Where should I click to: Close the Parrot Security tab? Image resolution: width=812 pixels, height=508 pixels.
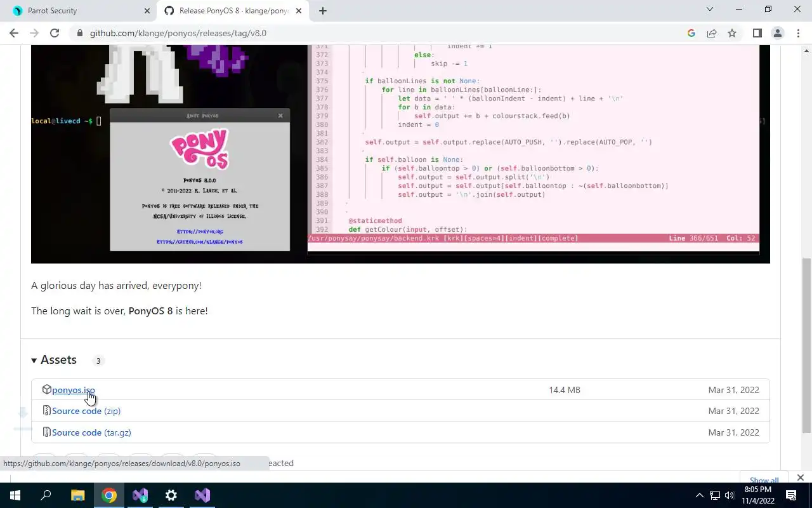(147, 11)
